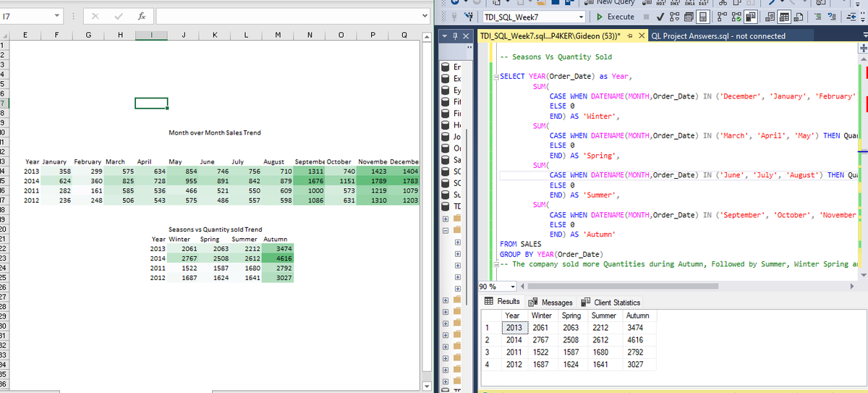Image resolution: width=868 pixels, height=393 pixels.
Task: Open the TDI_SQL_Week7 database dropdown
Action: click(x=582, y=17)
